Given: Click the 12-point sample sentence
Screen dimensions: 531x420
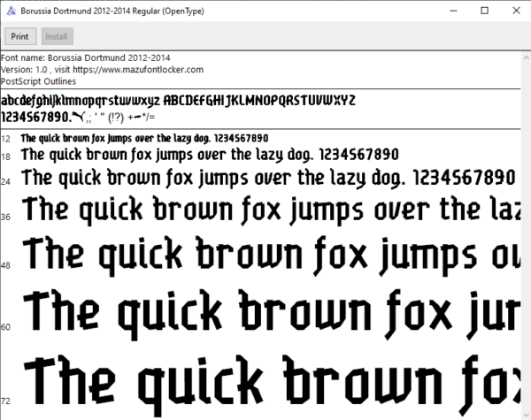Looking at the screenshot, I should click(x=144, y=139).
